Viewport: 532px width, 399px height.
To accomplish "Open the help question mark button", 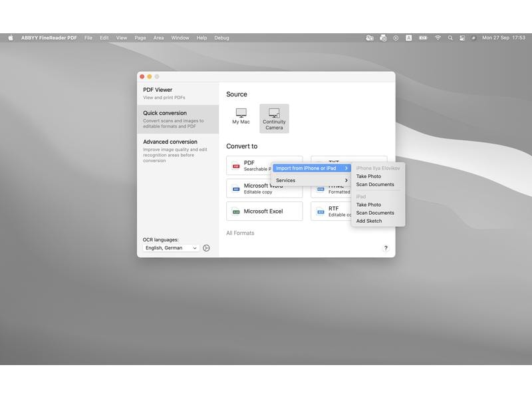I will pyautogui.click(x=386, y=248).
